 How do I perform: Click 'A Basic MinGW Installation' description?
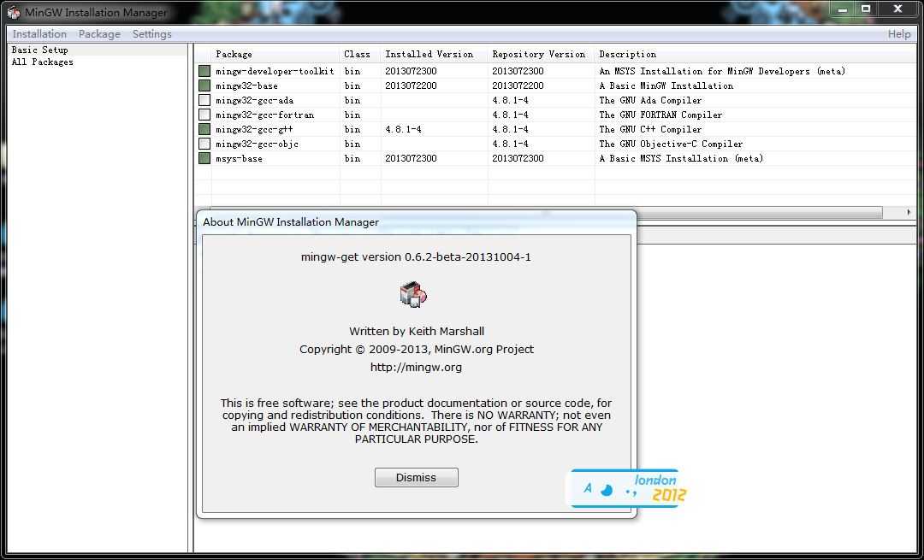click(666, 86)
